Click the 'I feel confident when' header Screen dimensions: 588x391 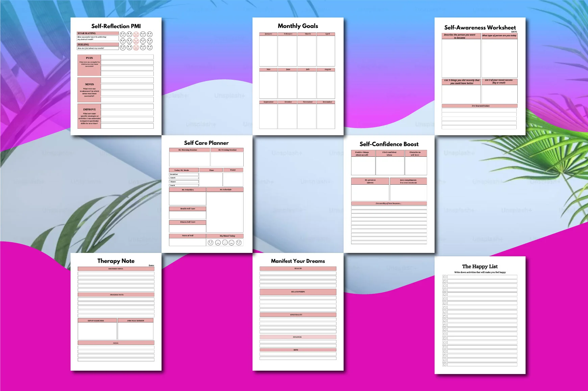coord(390,153)
